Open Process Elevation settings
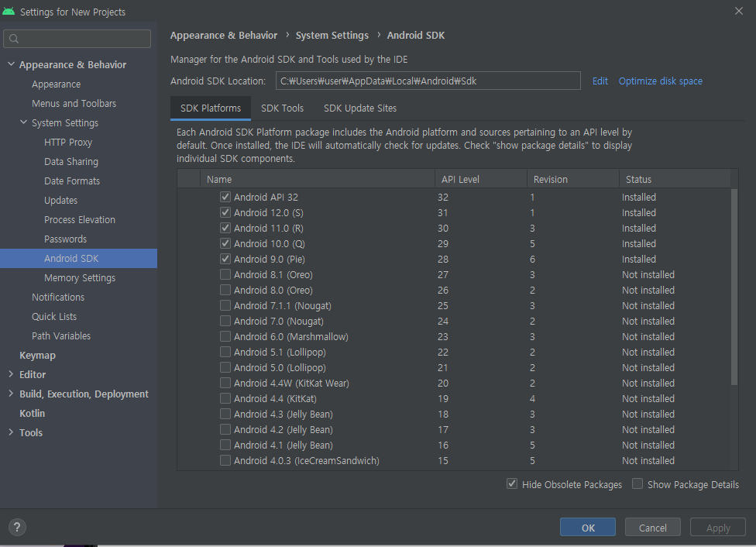The height and width of the screenshot is (547, 756). pos(80,219)
